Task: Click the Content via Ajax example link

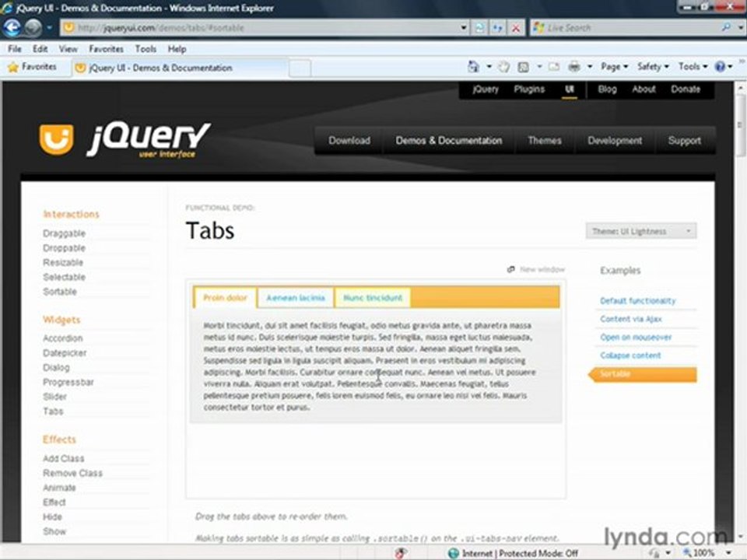Action: click(631, 319)
